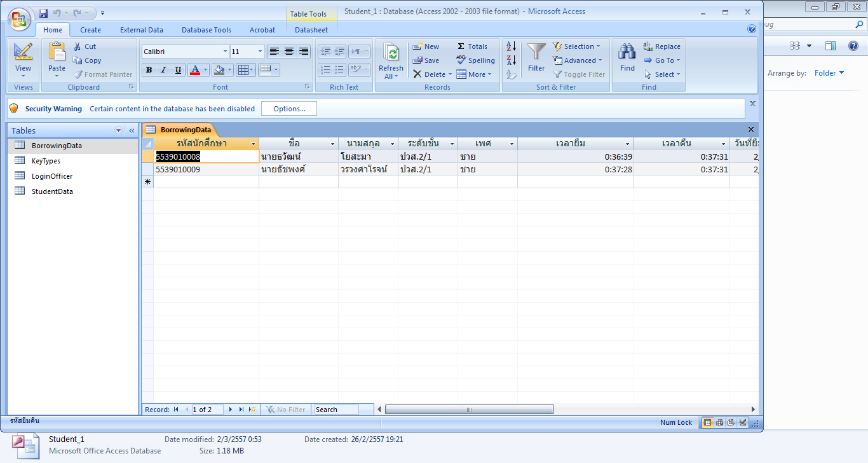
Task: Go to the first record
Action: click(176, 410)
